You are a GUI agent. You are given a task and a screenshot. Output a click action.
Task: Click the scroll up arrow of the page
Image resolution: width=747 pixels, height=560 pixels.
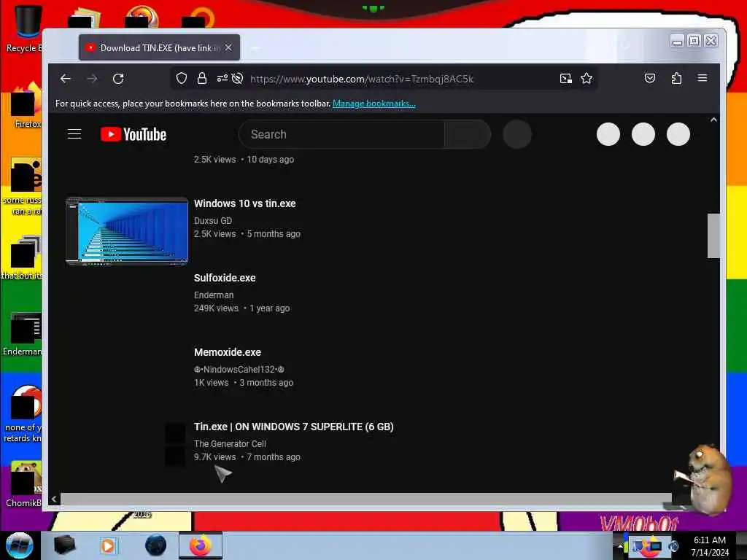pos(713,120)
